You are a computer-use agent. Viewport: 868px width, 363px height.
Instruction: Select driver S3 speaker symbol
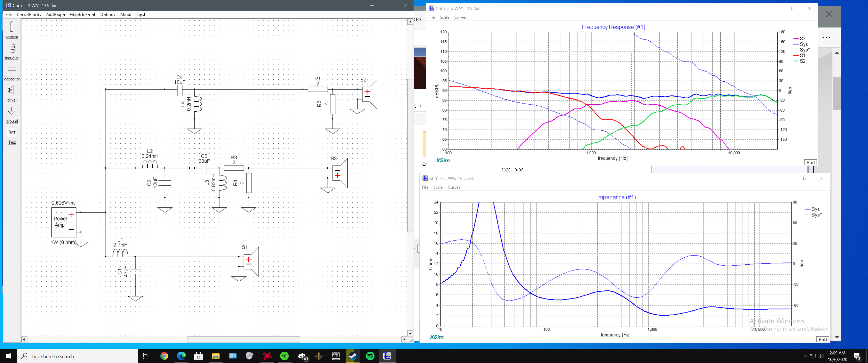coord(340,173)
